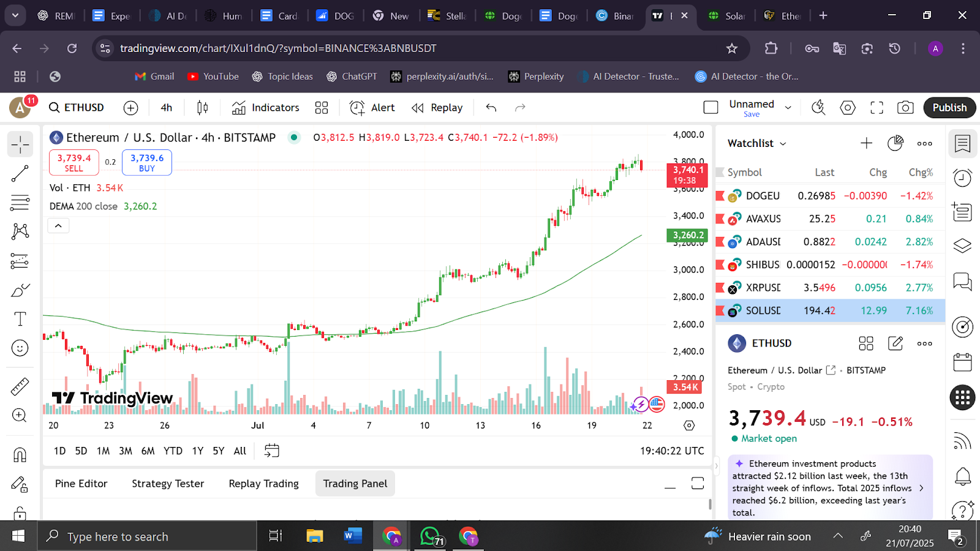The width and height of the screenshot is (980, 551).
Task: Open the alerts clock sidebar panel
Action: click(x=963, y=178)
